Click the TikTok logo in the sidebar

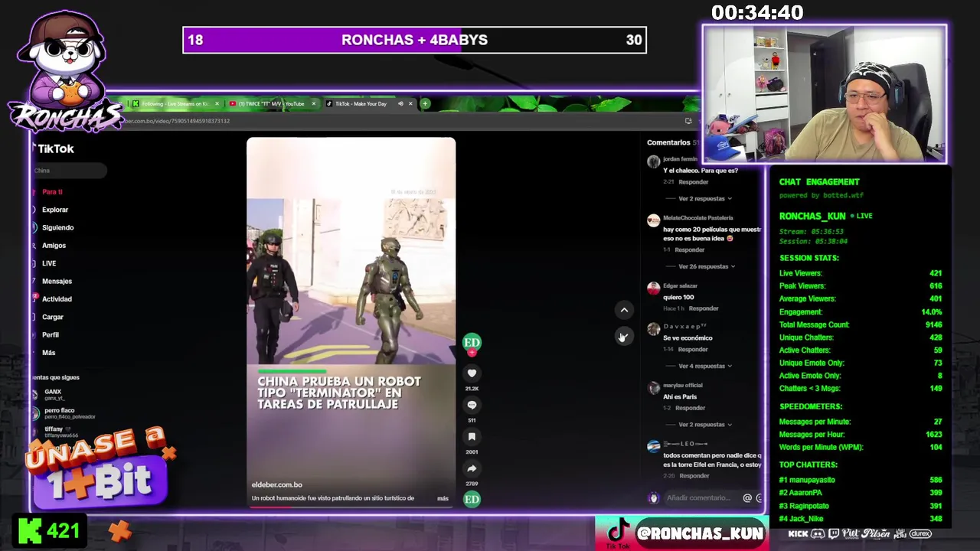[54, 149]
